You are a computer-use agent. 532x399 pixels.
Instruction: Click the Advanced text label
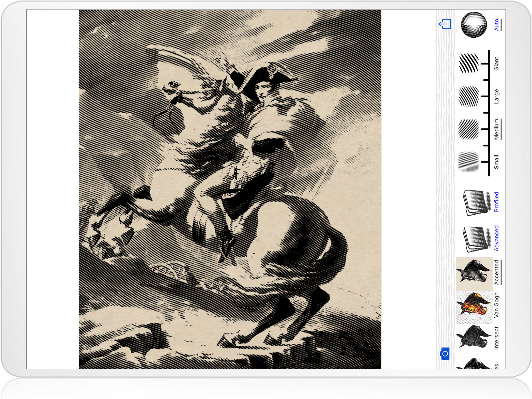coord(496,238)
